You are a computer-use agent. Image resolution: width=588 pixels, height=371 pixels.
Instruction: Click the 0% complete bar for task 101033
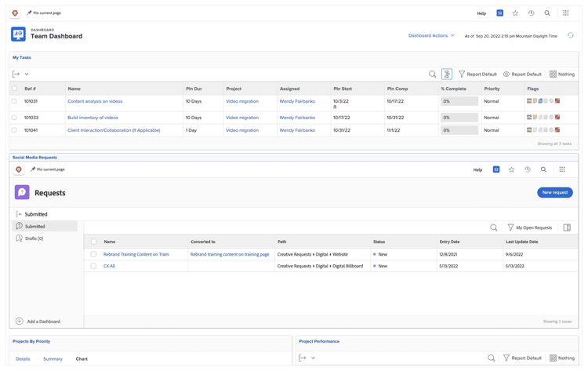459,118
